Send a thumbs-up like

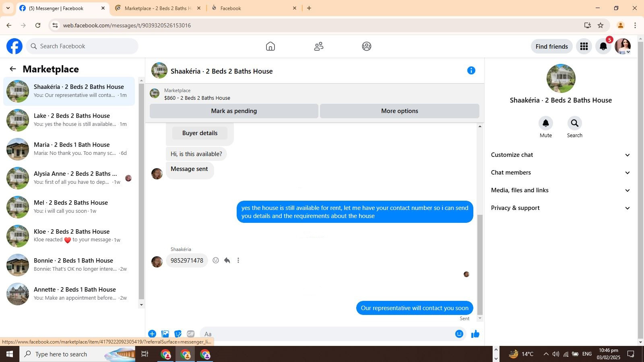pos(475,334)
